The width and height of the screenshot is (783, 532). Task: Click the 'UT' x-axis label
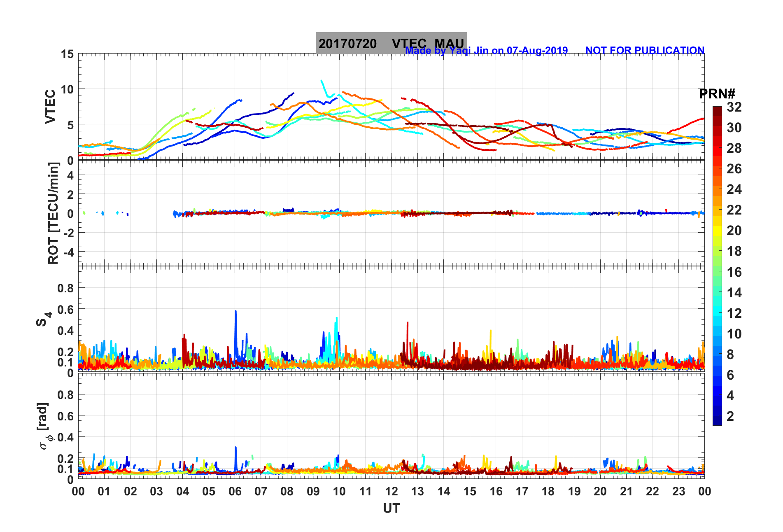(391, 509)
